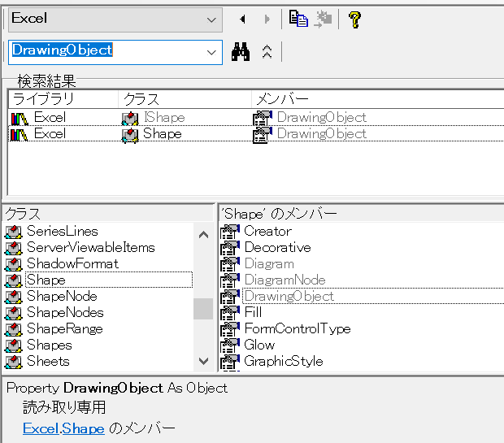Select ServerViewableItems in the class list

91,248
